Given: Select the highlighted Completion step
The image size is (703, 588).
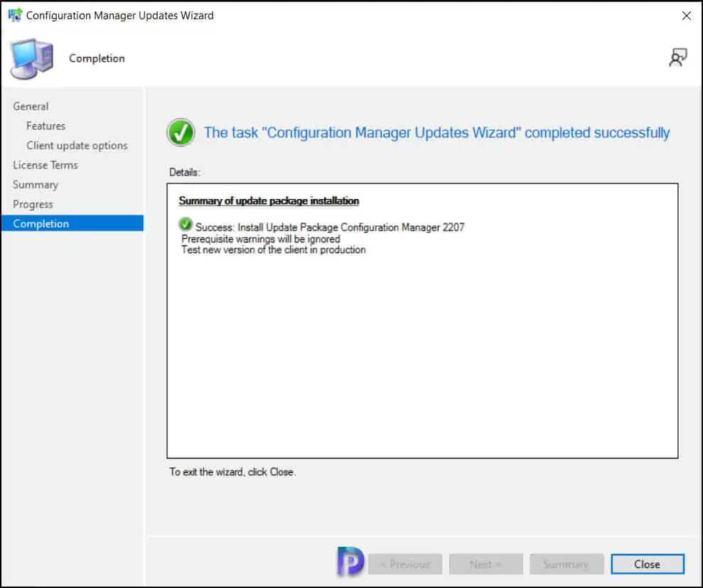Looking at the screenshot, I should [x=73, y=223].
